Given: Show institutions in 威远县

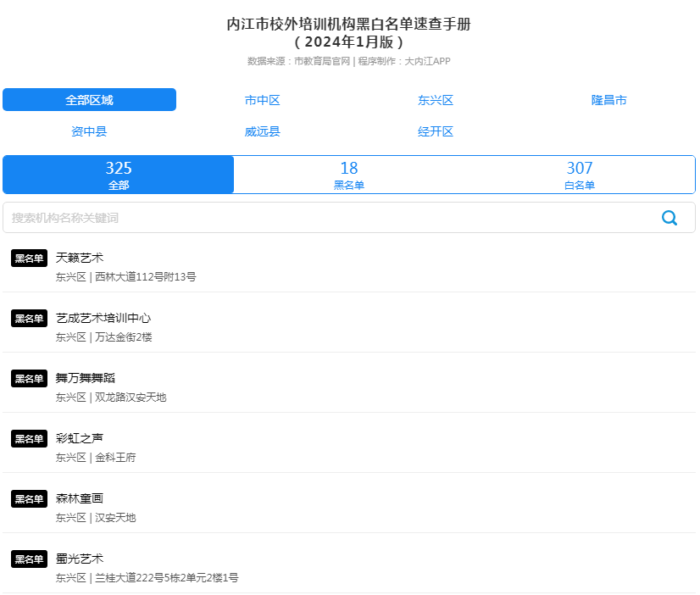Looking at the screenshot, I should 263,131.
